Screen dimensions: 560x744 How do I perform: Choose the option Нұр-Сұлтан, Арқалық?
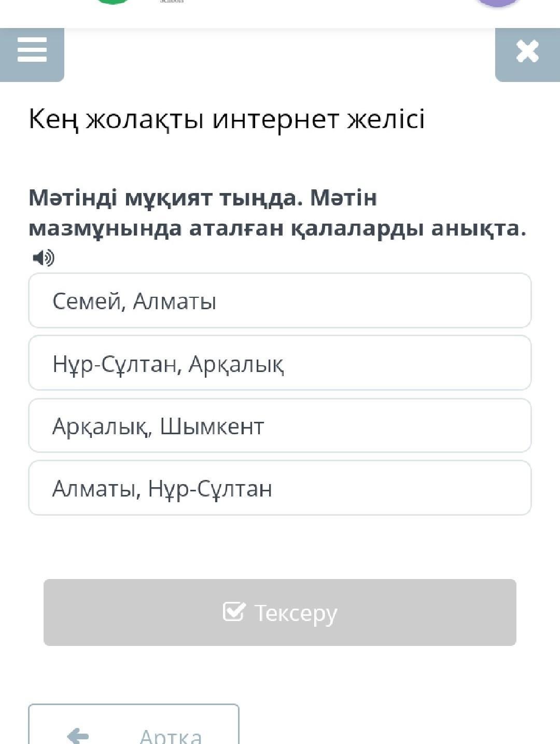[x=280, y=363]
